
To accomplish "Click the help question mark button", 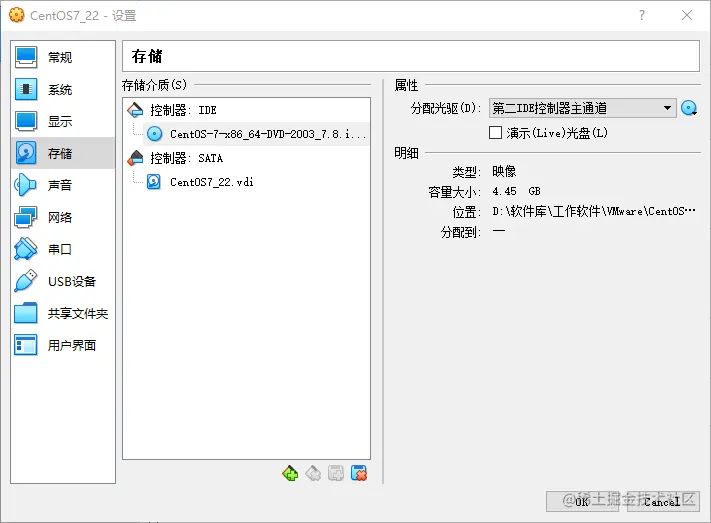I will [642, 15].
